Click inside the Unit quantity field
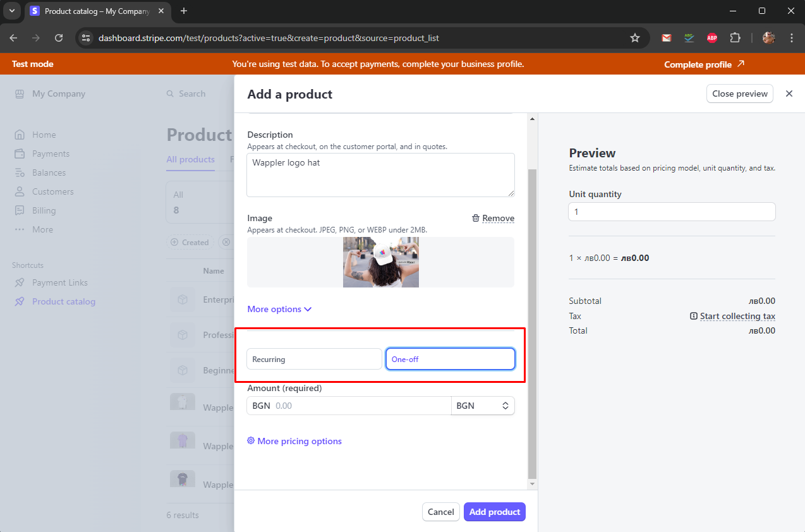The height and width of the screenshot is (532, 805). pyautogui.click(x=671, y=211)
